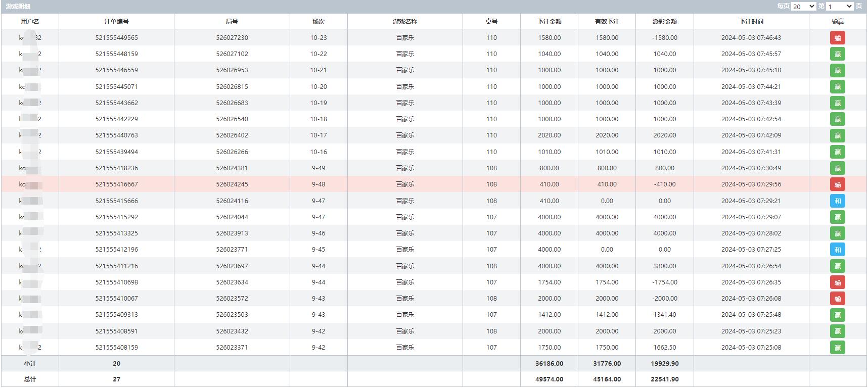
Task: Click session cell 9-45
Action: (318, 250)
